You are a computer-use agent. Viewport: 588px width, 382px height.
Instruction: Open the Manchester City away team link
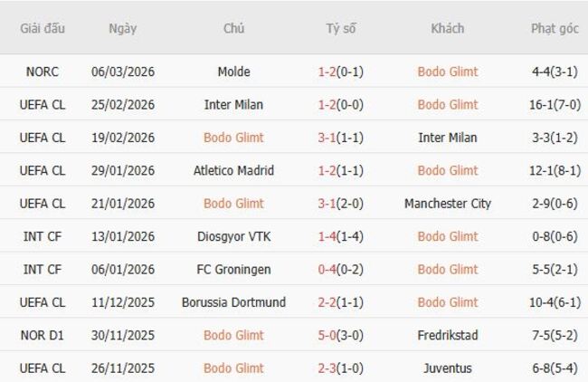coord(448,204)
